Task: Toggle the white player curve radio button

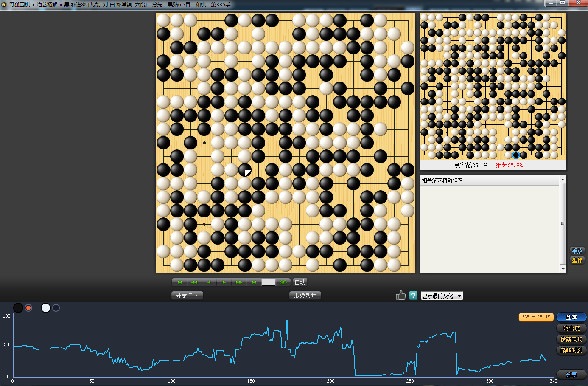Action: pyautogui.click(x=56, y=308)
